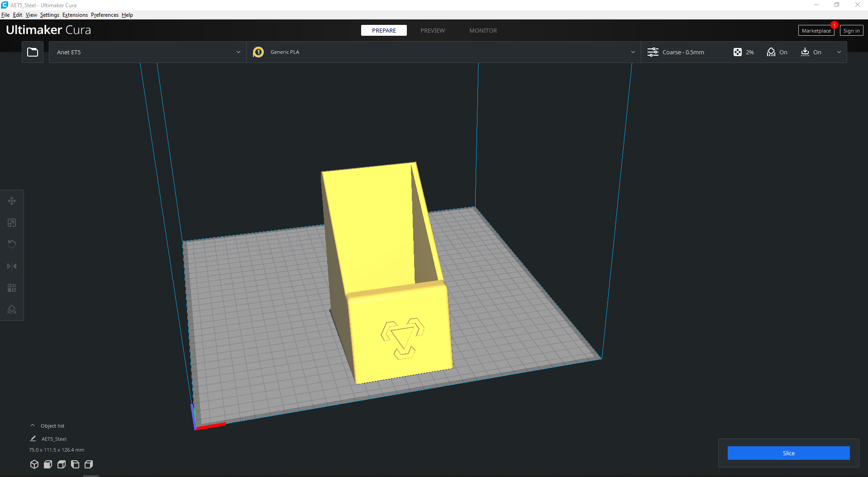Select the Scale tool

click(12, 223)
